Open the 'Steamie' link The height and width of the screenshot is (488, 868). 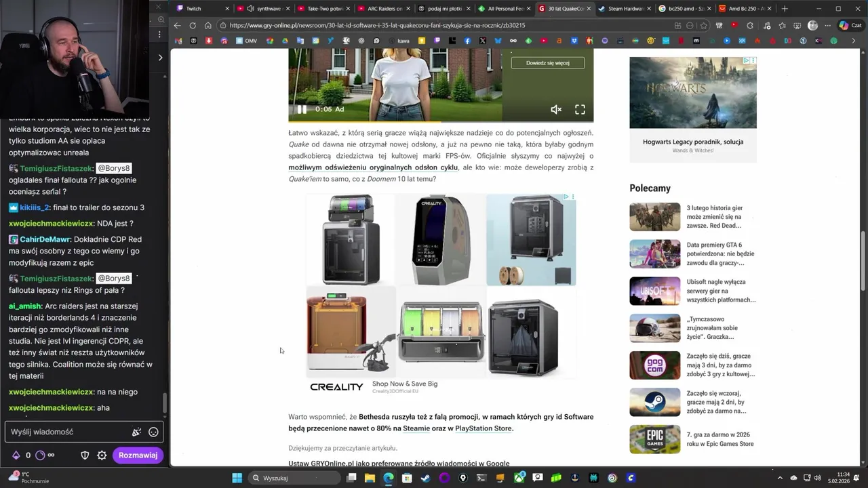416,428
